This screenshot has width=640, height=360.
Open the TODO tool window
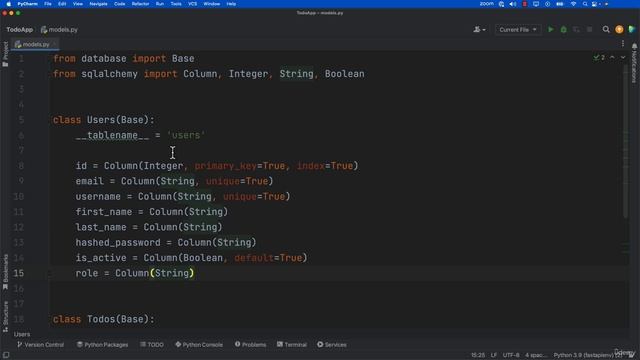click(x=152, y=344)
